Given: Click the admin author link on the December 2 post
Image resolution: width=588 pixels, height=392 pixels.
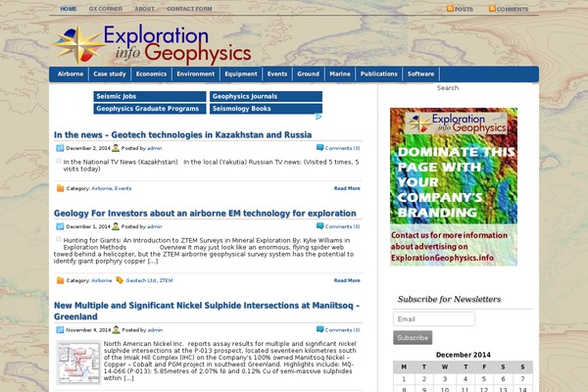Looking at the screenshot, I should click(x=155, y=148).
